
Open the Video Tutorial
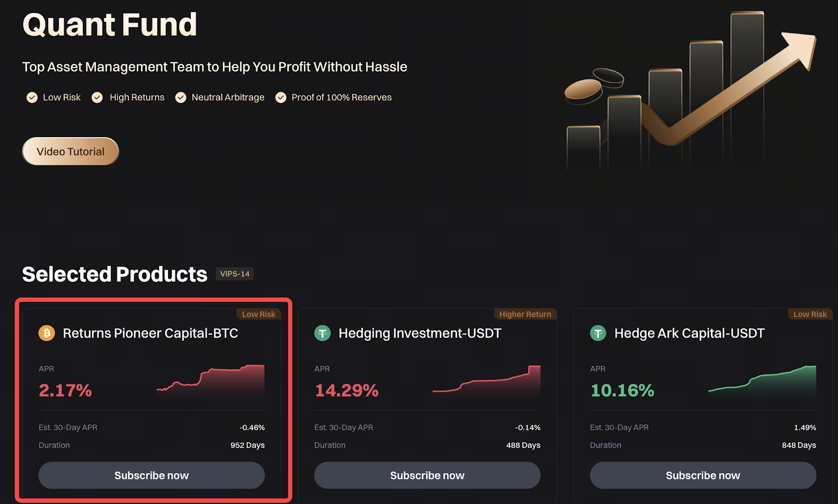(71, 152)
